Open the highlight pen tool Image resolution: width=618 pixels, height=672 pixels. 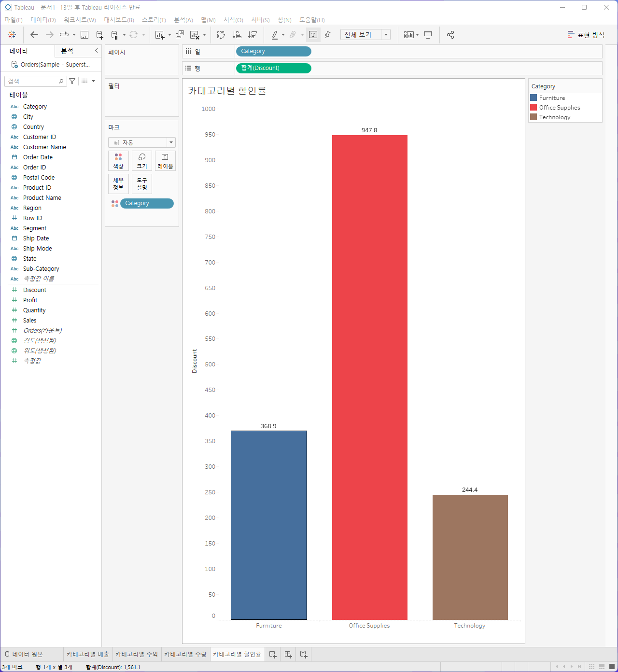[275, 35]
